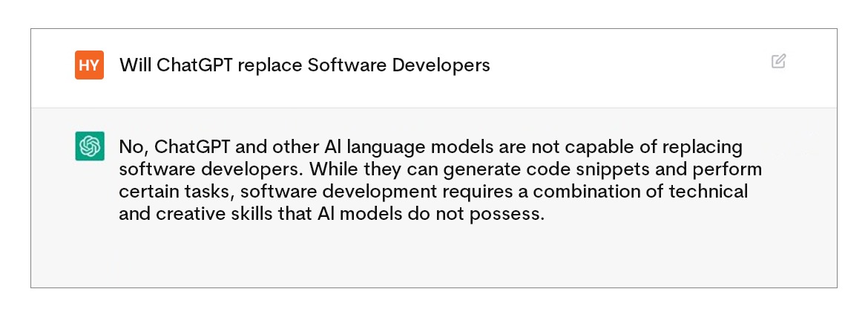Click the edit message pencil icon
Screen dimensions: 868x312
click(x=779, y=61)
